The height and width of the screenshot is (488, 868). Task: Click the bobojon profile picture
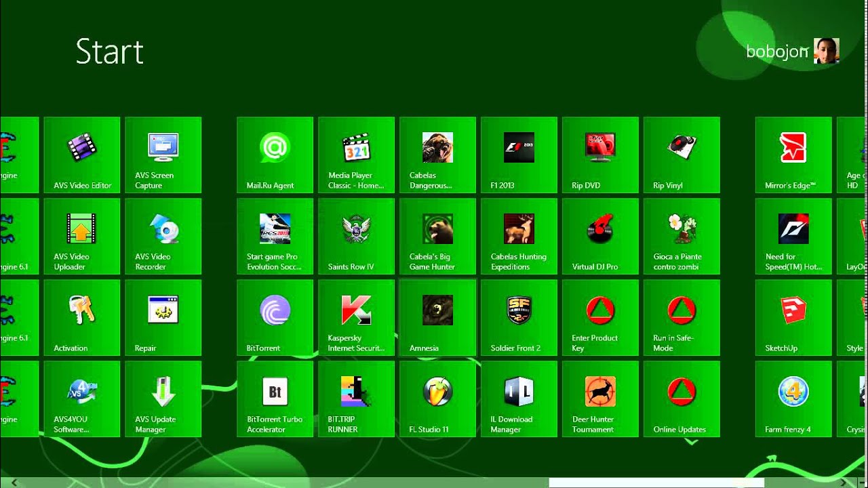coord(827,52)
